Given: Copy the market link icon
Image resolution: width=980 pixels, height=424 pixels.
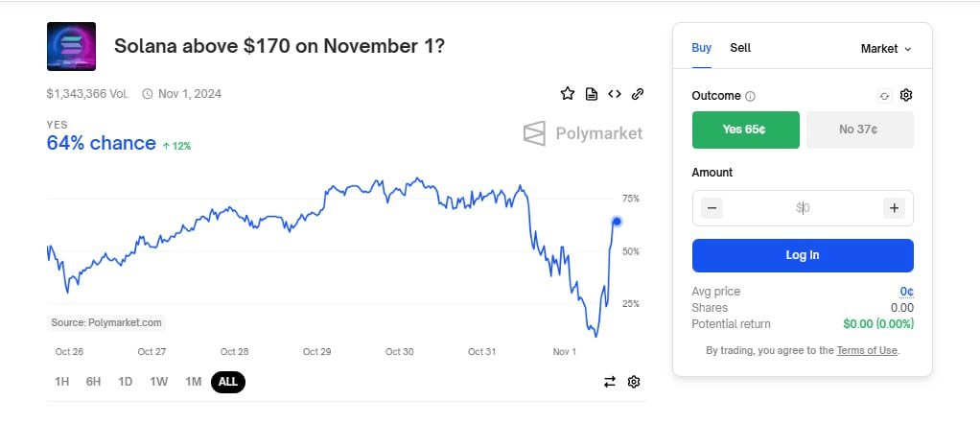Looking at the screenshot, I should [638, 94].
